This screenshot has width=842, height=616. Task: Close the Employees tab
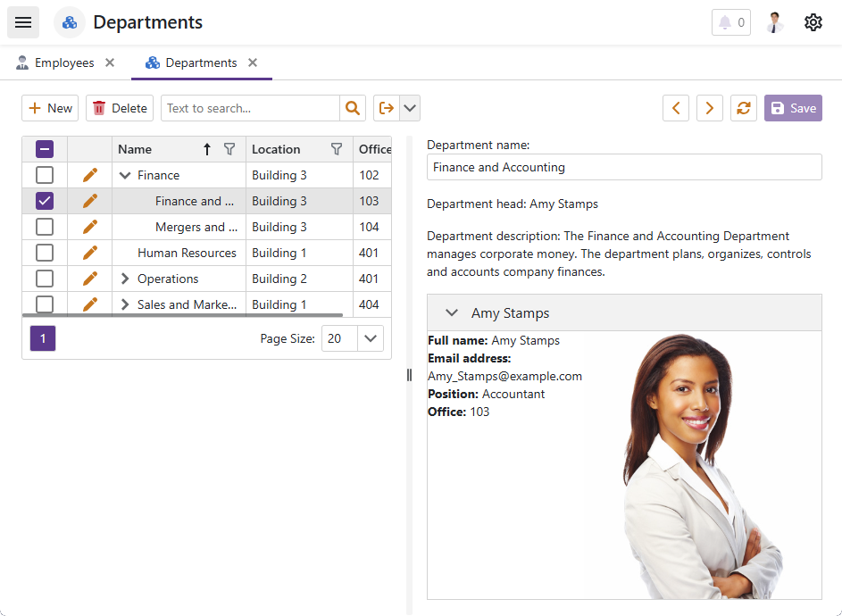[110, 62]
